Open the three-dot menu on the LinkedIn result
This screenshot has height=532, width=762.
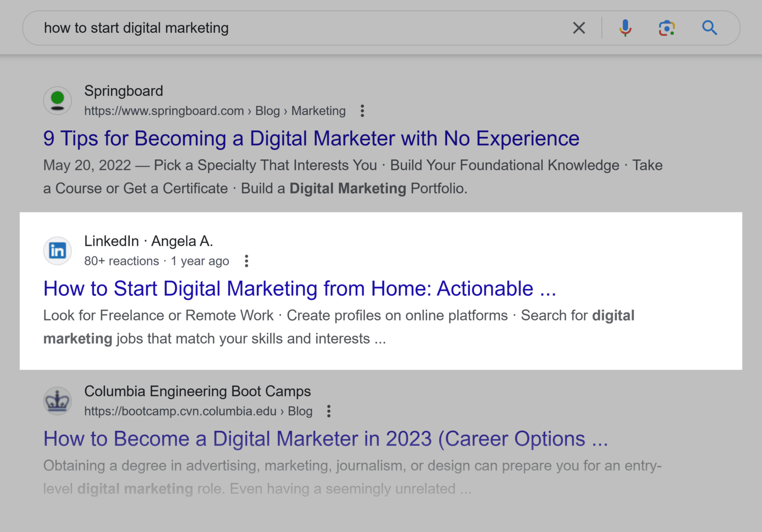point(246,261)
